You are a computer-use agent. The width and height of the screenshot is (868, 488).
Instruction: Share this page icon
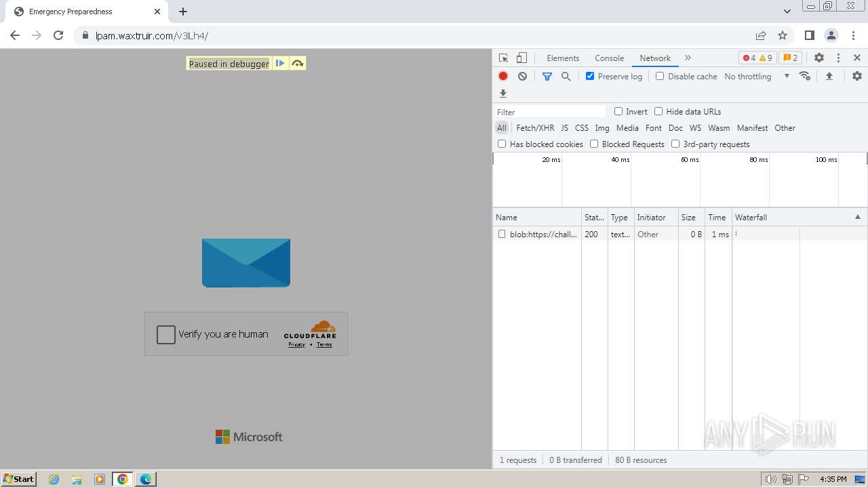click(x=761, y=35)
